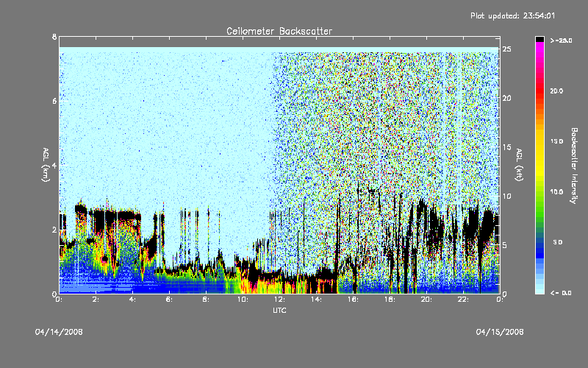Click the "2:" UTC hour tick

[96, 300]
